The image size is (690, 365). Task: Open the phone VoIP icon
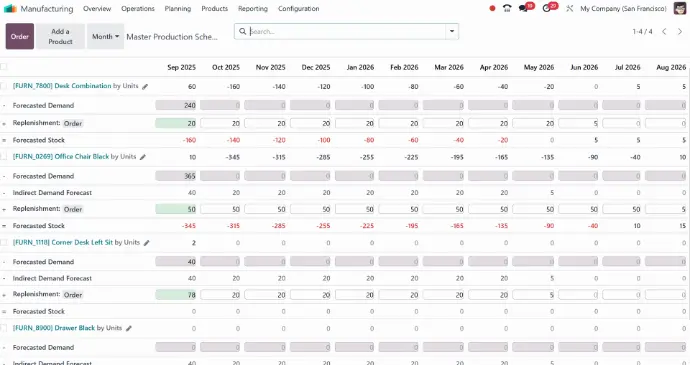pos(507,8)
